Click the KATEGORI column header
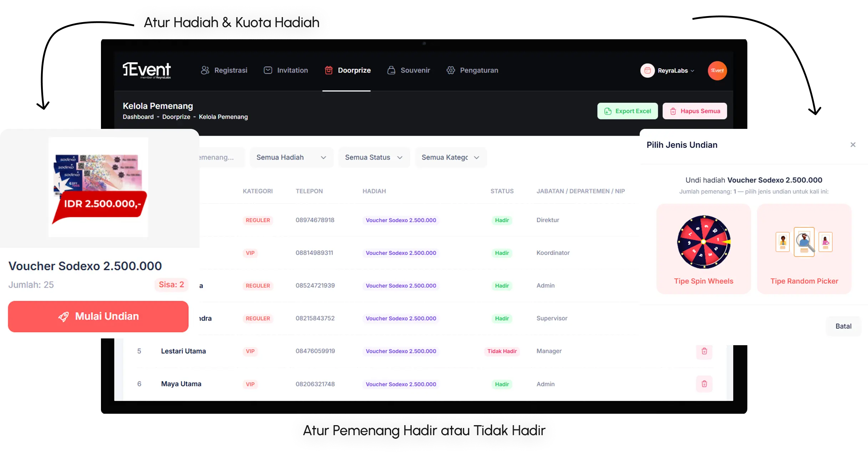This screenshot has width=868, height=458. click(258, 191)
